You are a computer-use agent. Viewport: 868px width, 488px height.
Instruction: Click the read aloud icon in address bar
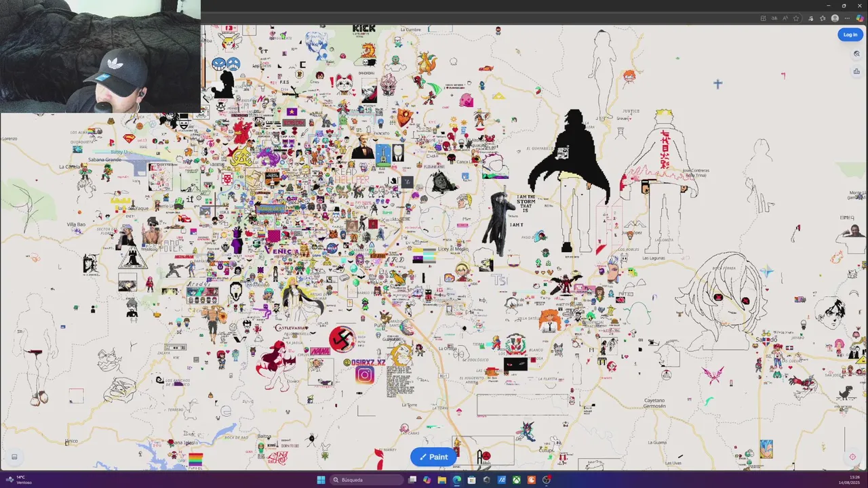(785, 18)
